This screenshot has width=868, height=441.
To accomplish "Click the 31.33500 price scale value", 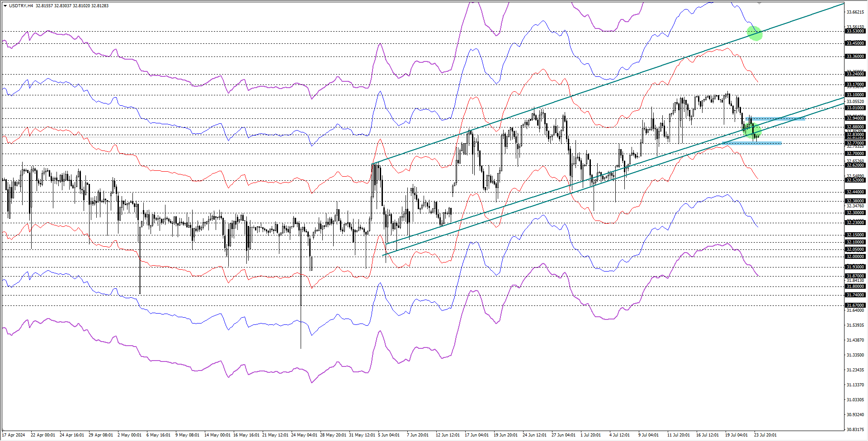I will (x=855, y=355).
